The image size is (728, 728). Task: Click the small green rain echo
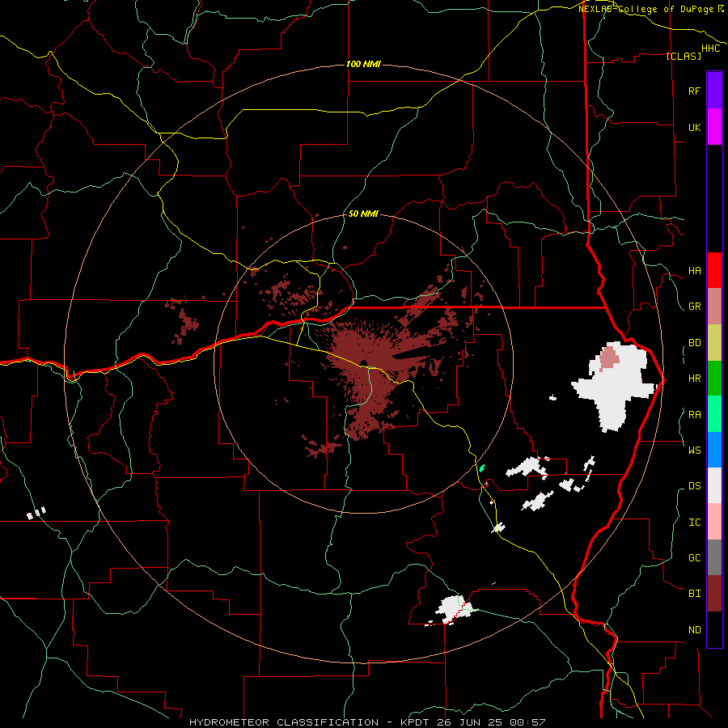pyautogui.click(x=482, y=468)
